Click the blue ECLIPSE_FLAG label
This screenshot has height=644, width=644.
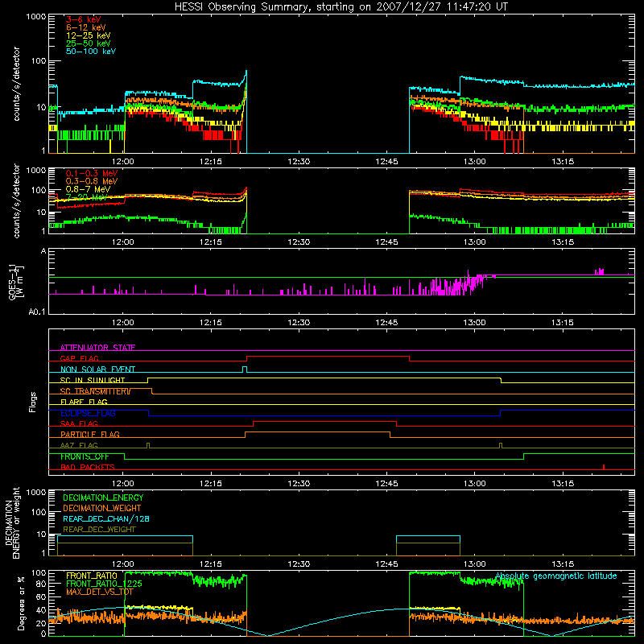pyautogui.click(x=88, y=413)
